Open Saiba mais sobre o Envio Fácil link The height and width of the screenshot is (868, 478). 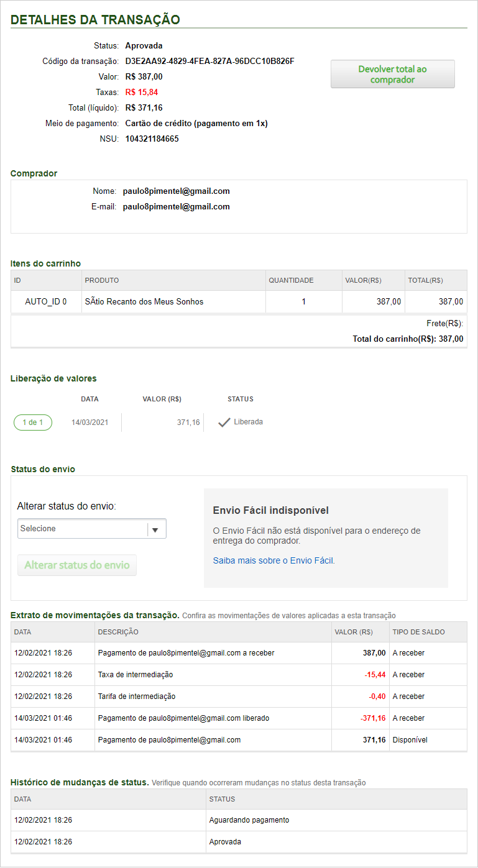[273, 560]
